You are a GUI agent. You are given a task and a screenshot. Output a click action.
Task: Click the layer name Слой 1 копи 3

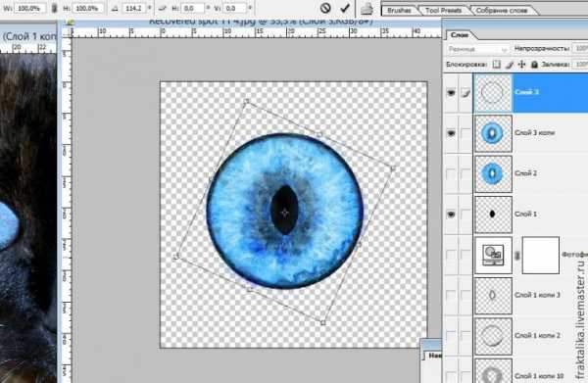point(537,295)
